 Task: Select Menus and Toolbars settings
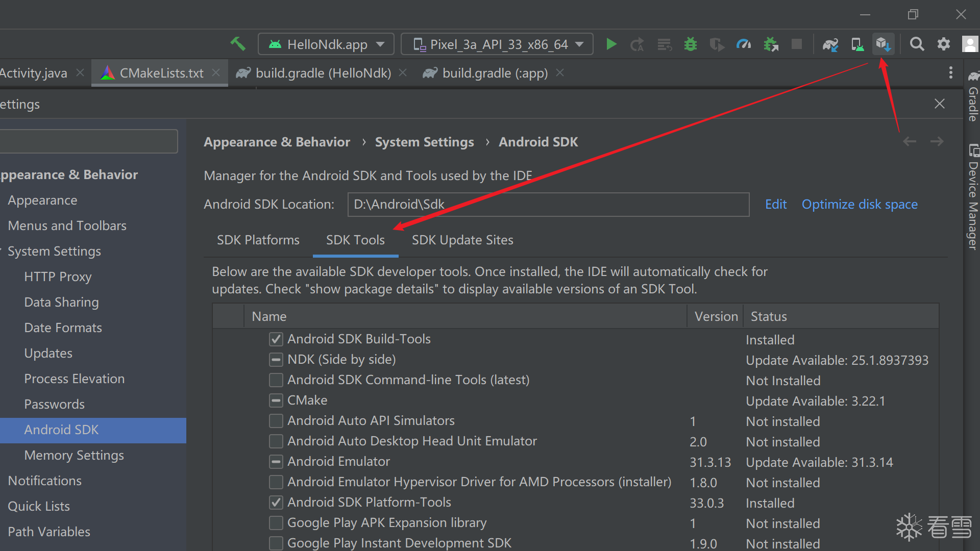point(67,226)
